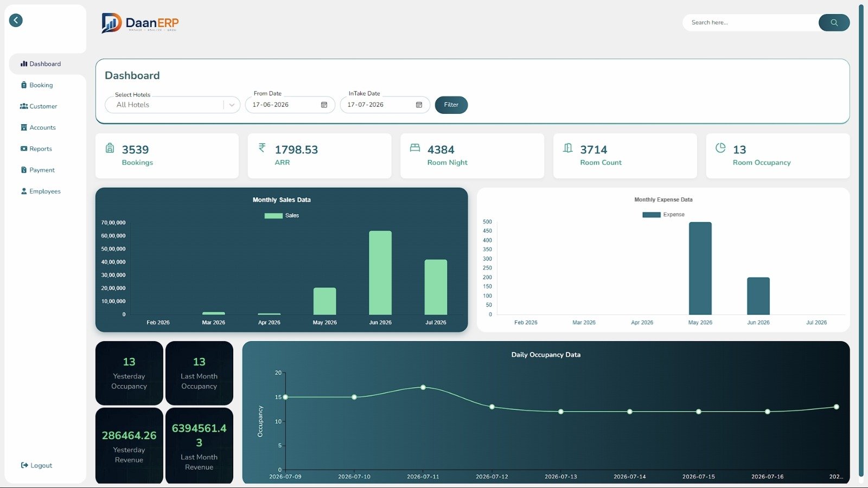
Task: Click the pie icon on Room Occupancy card
Action: click(x=720, y=147)
